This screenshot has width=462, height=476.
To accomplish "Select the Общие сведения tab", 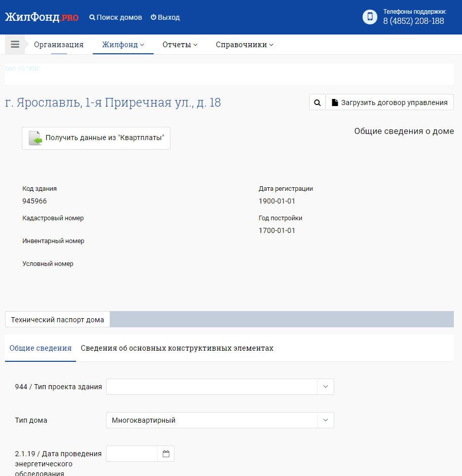I will pos(41,348).
